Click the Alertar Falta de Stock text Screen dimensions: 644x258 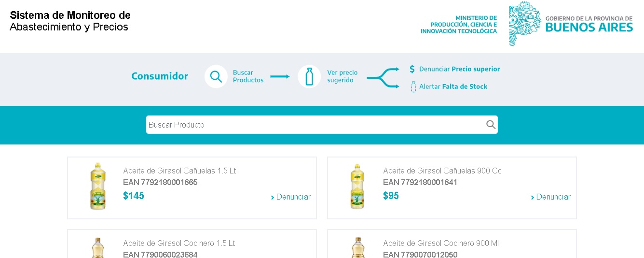coord(453,86)
